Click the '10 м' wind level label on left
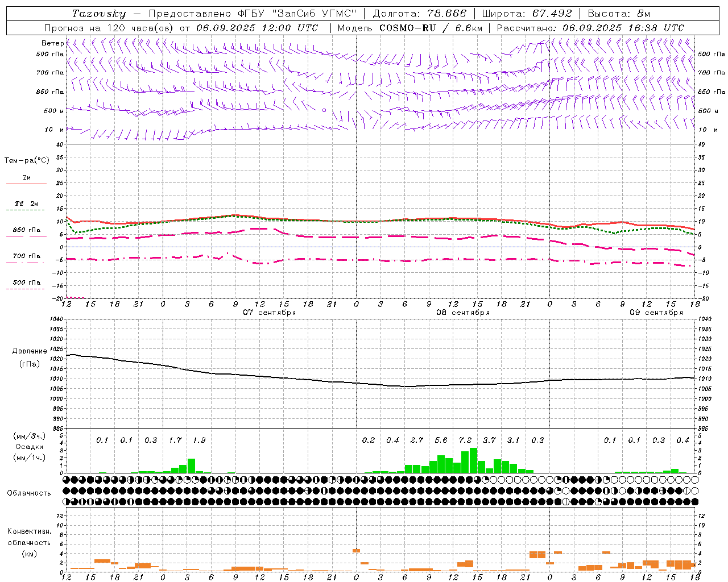Image resolution: width=728 pixels, height=582 pixels. tap(54, 130)
